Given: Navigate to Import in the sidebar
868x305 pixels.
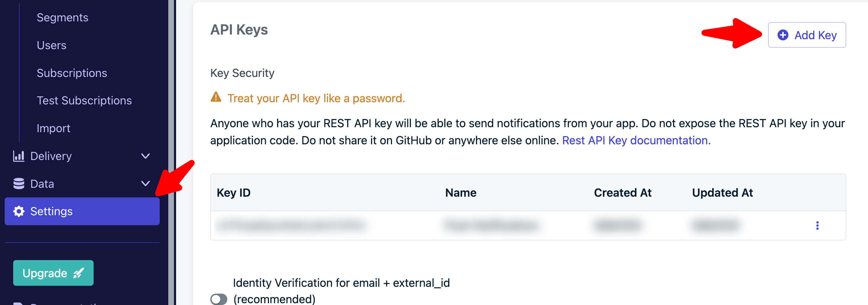Looking at the screenshot, I should pos(53,128).
